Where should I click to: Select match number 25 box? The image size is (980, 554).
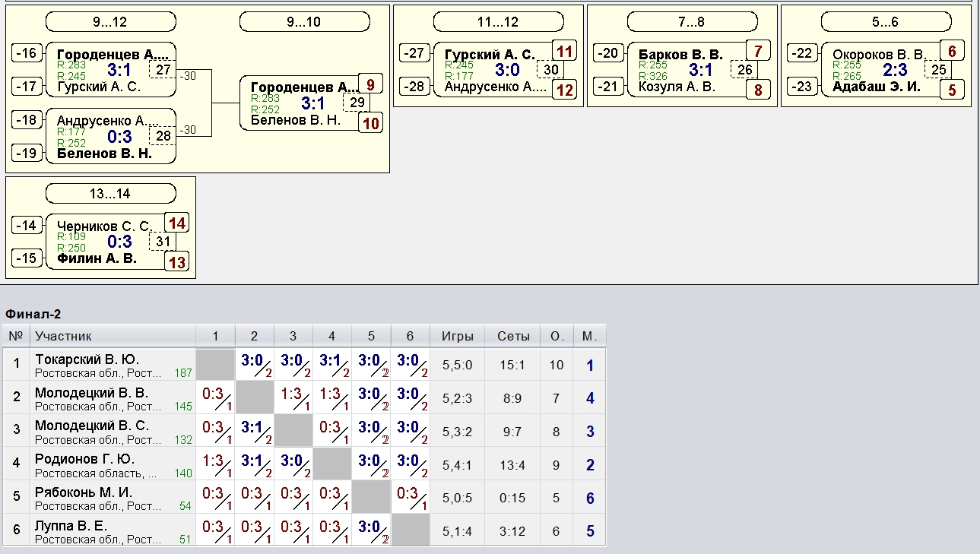[x=938, y=70]
